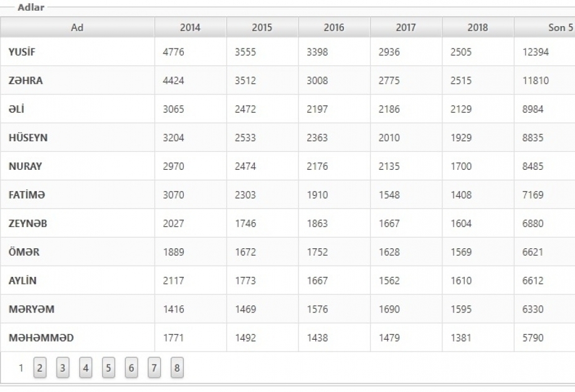Jump to last page 8
Viewport: 575px width, 392px height.
177,368
